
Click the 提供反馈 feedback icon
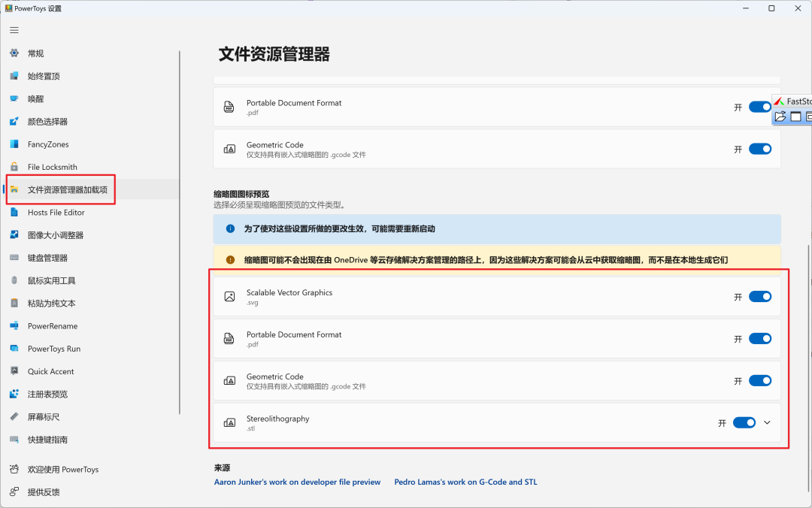coord(14,492)
